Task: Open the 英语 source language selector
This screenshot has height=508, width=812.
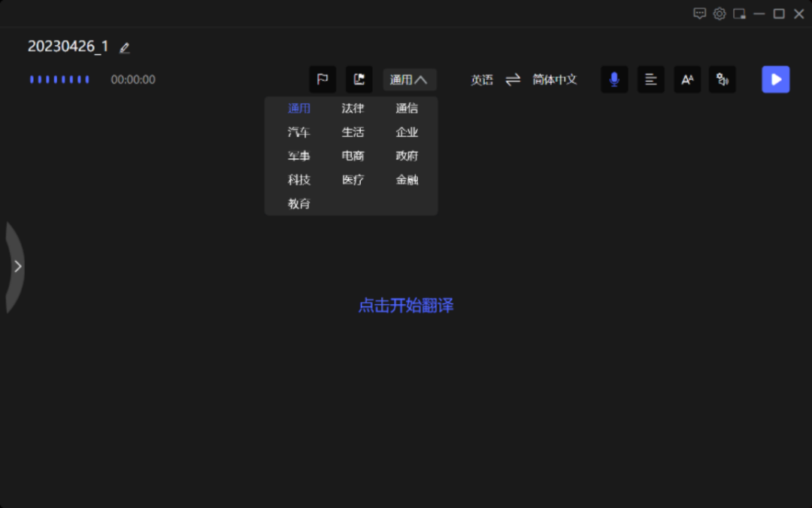Action: [481, 80]
